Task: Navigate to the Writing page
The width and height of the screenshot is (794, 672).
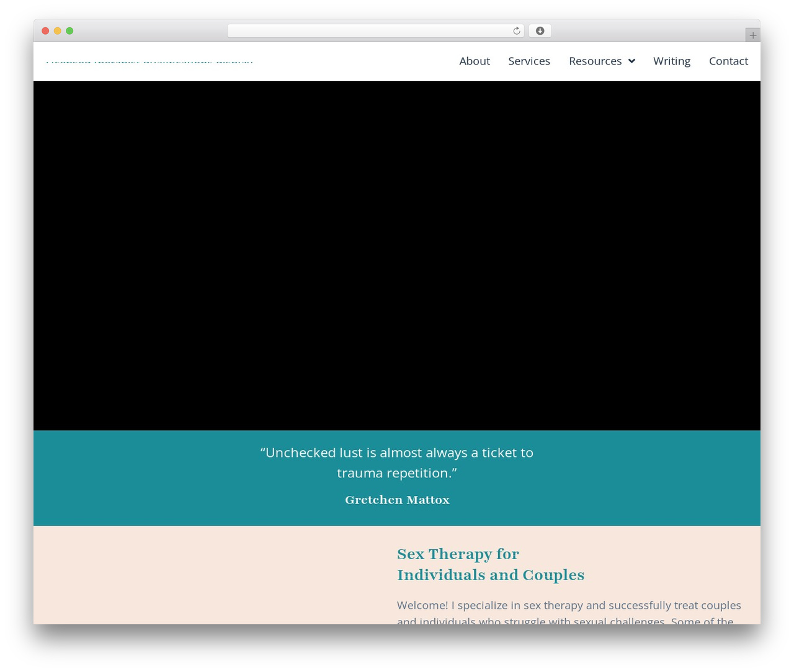Action: tap(672, 61)
